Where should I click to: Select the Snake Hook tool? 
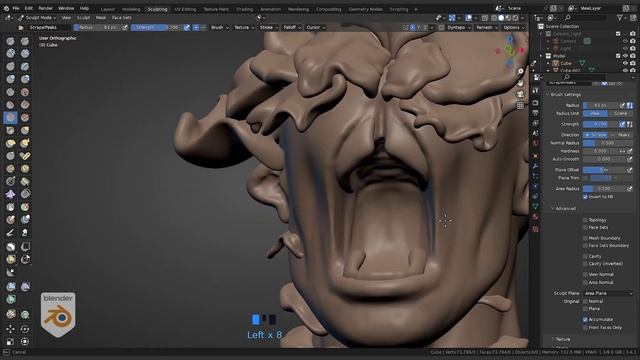tap(25, 144)
